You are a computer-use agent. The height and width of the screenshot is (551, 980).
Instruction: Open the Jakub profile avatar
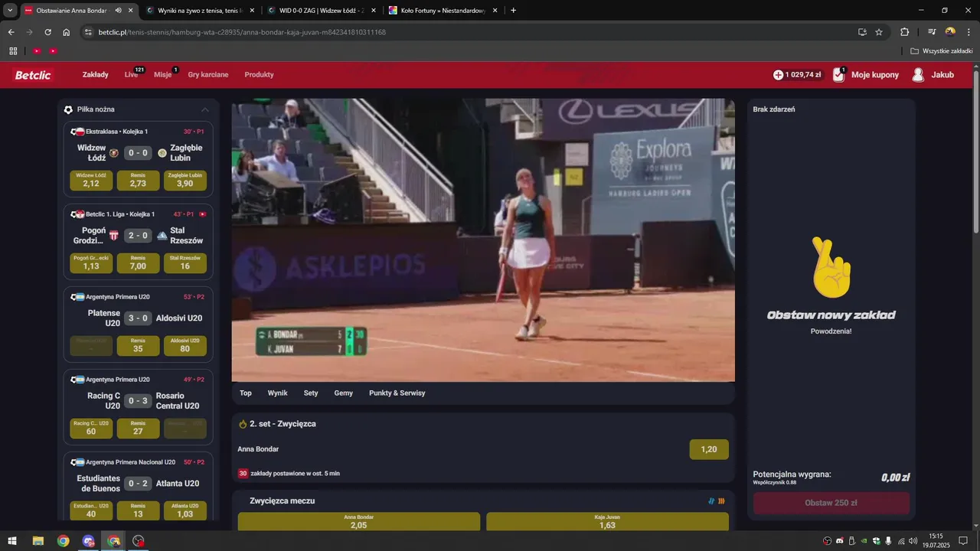pyautogui.click(x=918, y=75)
